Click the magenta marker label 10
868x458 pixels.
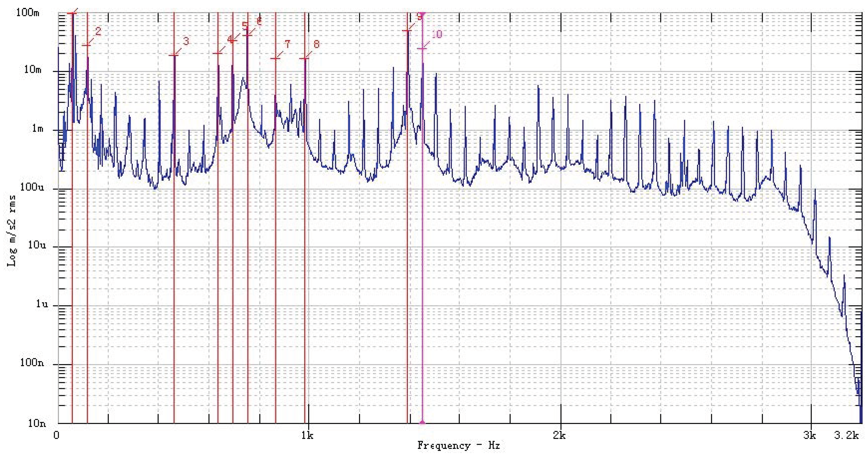click(x=437, y=34)
